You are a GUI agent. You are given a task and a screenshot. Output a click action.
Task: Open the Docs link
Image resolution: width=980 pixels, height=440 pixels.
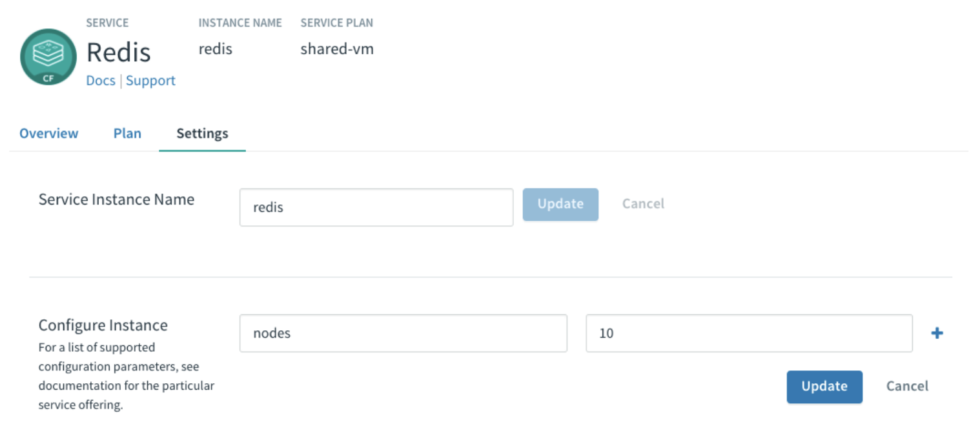coord(100,80)
